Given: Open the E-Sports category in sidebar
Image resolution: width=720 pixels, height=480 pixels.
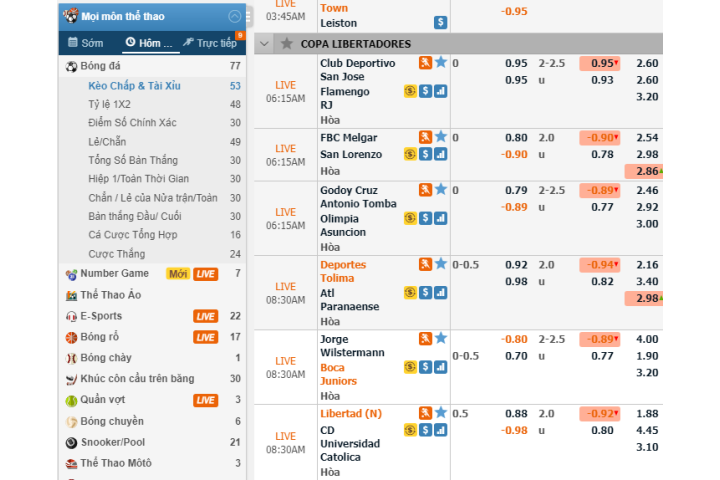Looking at the screenshot, I should [100, 316].
